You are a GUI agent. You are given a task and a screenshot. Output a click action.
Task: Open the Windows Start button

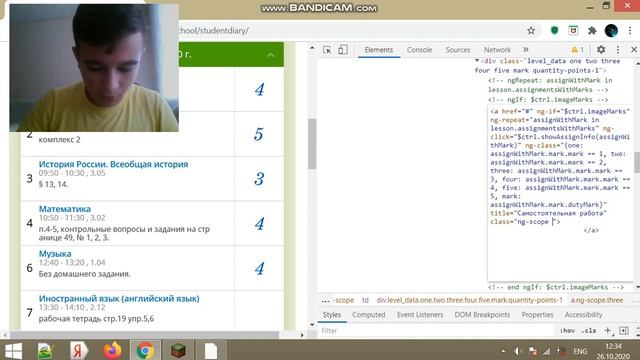[13, 351]
